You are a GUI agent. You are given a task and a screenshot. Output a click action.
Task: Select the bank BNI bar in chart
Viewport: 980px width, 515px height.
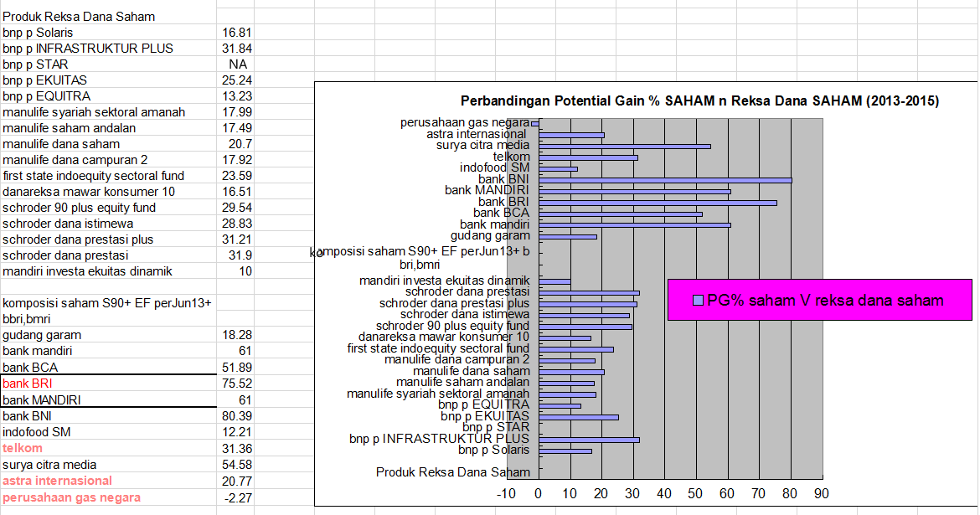665,181
